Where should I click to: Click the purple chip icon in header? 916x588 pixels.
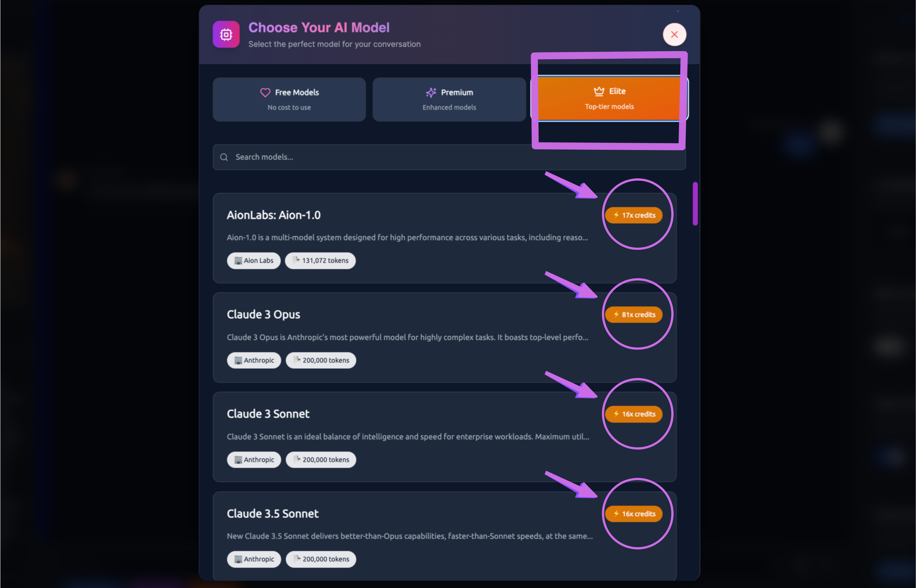tap(226, 34)
